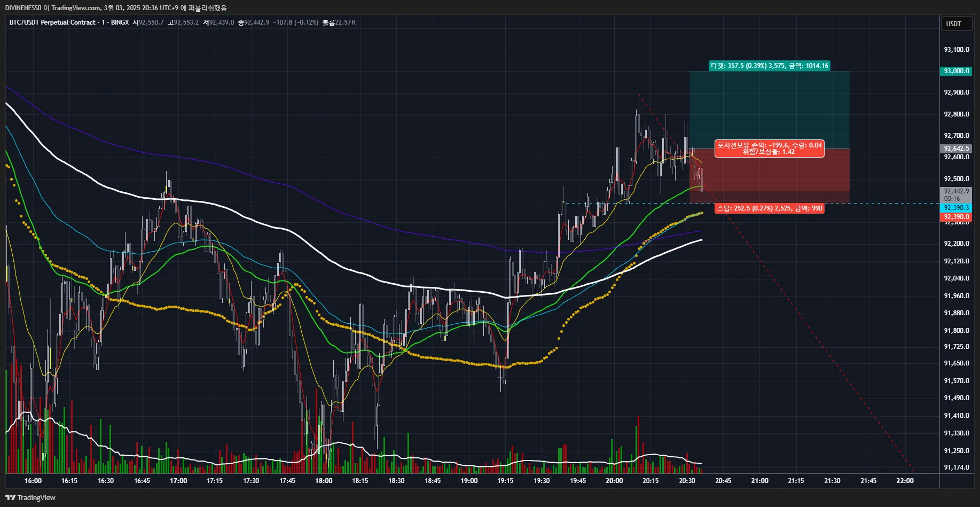
Task: Click the 91,330.0 price axis label
Action: point(957,433)
